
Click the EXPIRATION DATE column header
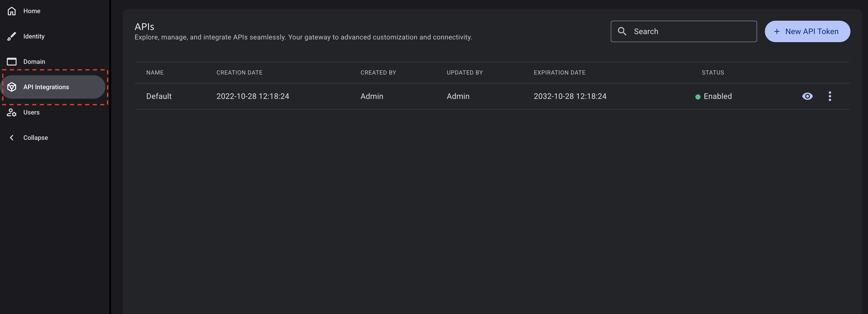tap(559, 73)
